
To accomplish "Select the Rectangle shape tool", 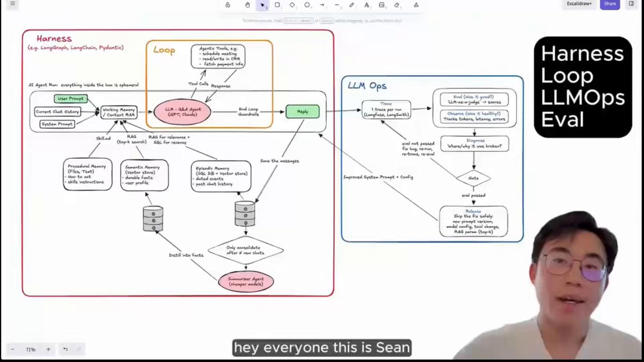I will (277, 5).
